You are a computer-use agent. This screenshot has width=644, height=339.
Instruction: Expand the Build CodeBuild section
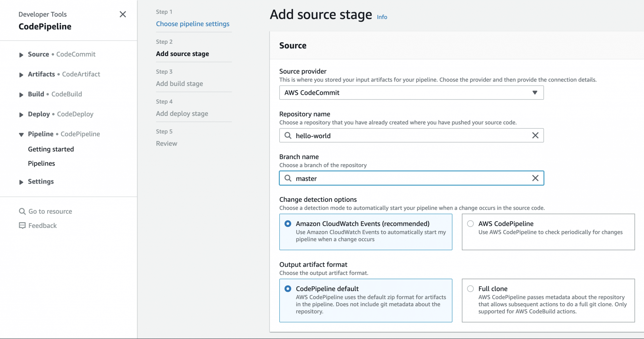tap(21, 94)
